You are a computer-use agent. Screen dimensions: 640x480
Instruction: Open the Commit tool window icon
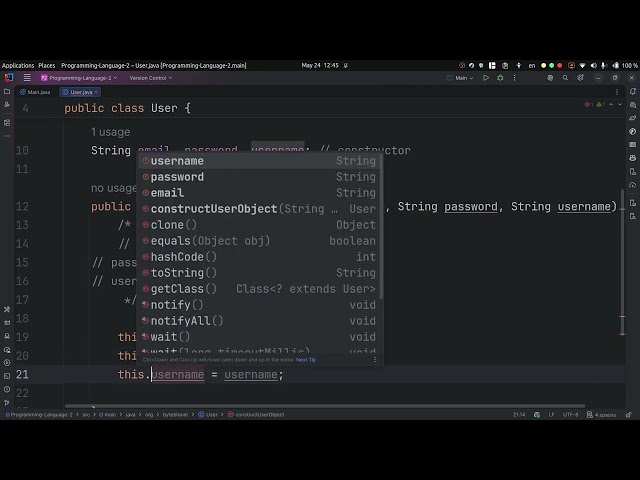pos(7,105)
